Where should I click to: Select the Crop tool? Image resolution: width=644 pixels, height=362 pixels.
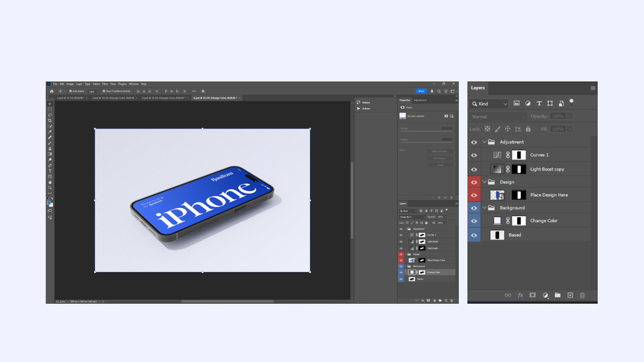point(50,120)
